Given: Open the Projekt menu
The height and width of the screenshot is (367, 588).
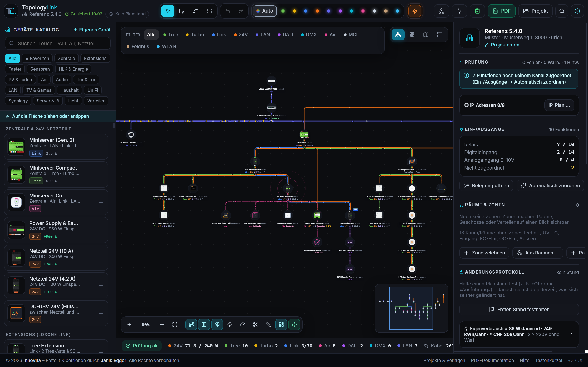Looking at the screenshot, I should click(x=535, y=11).
